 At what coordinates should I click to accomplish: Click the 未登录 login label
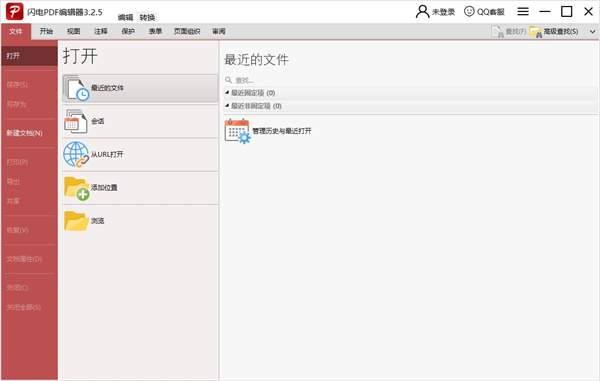443,12
